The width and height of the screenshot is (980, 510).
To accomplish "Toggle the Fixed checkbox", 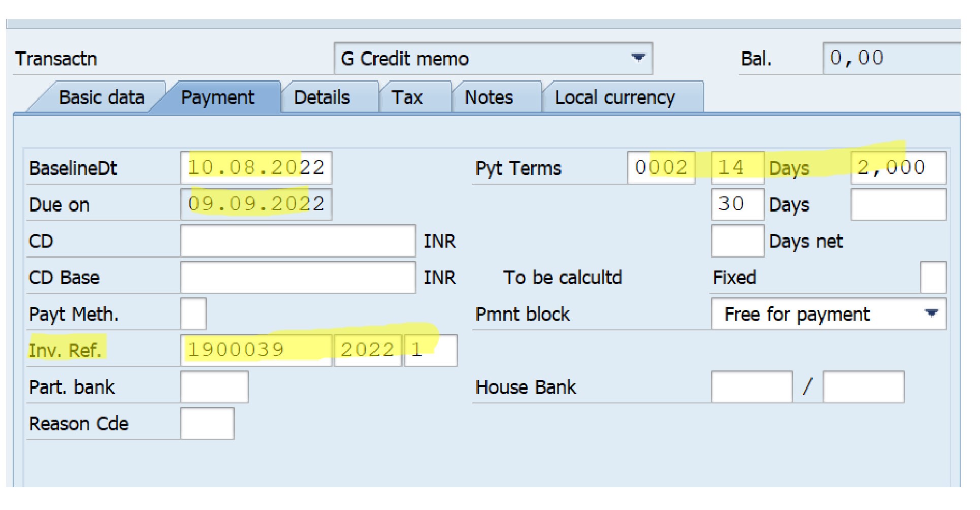I will [933, 278].
